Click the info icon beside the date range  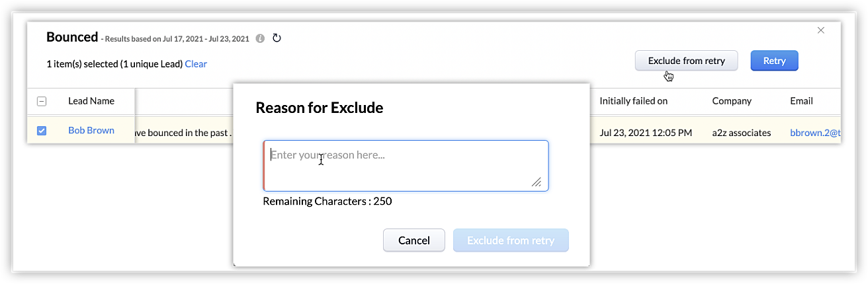coord(261,38)
